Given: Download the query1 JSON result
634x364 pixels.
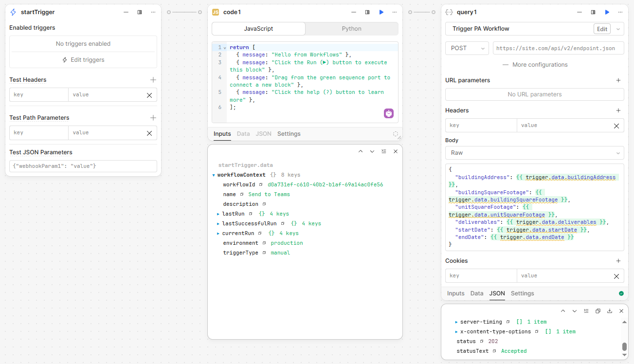Looking at the screenshot, I should coord(609,311).
